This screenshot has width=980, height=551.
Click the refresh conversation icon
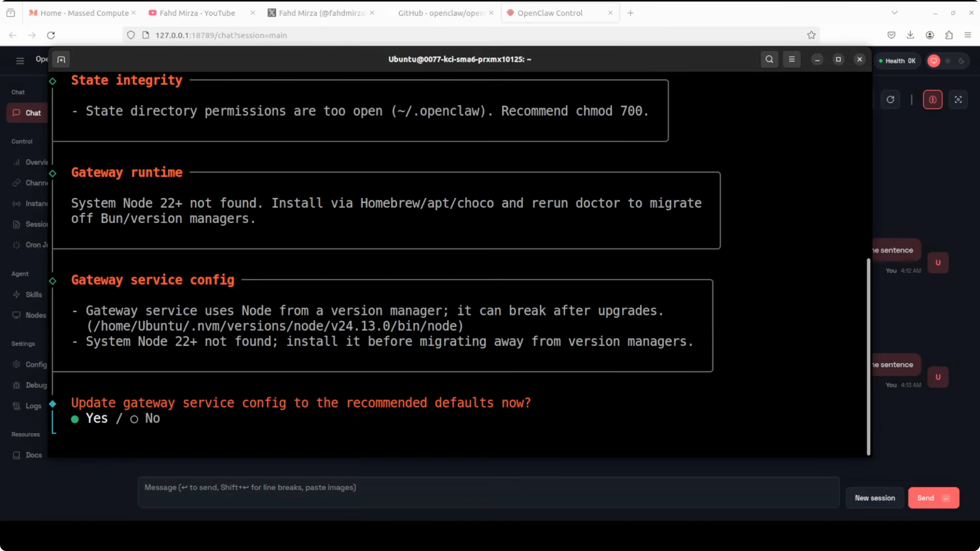(891, 99)
